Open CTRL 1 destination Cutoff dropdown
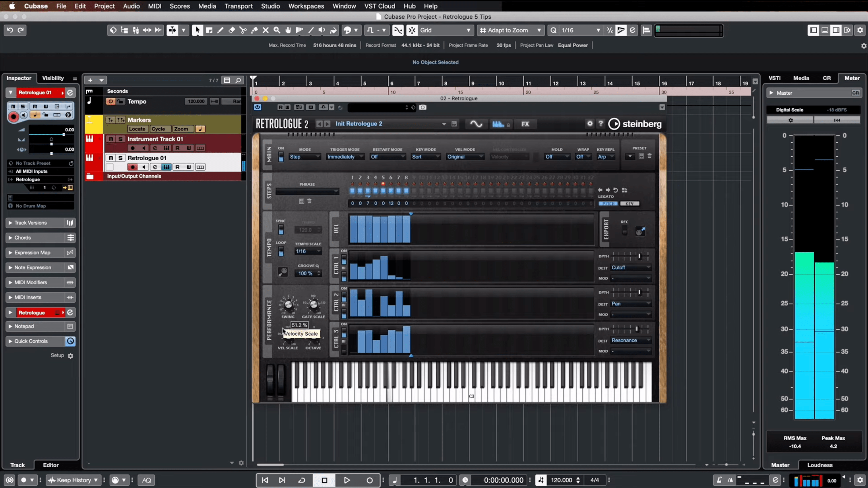 click(630, 267)
